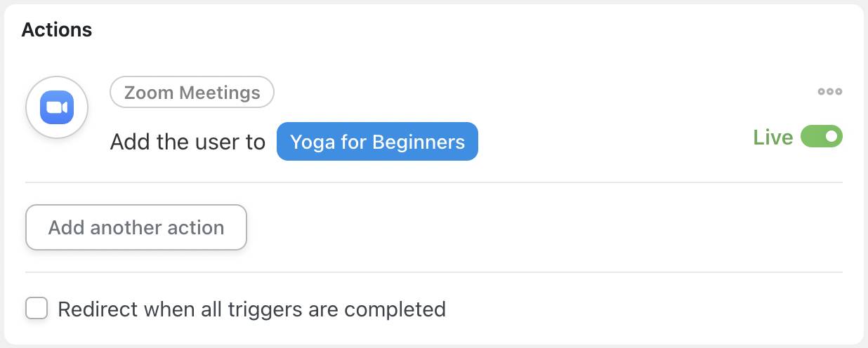This screenshot has height=348, width=868.
Task: Select the Zoom Meetings integration tag
Action: coord(192,92)
